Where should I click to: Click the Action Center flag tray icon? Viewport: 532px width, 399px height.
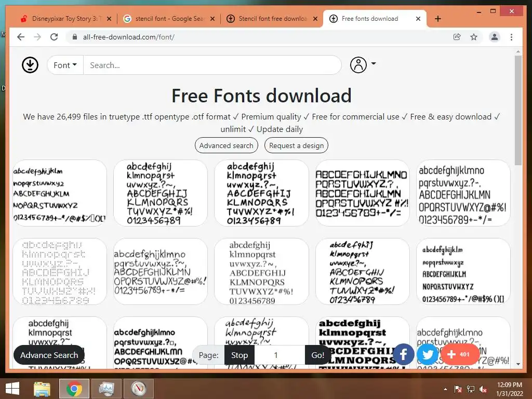point(458,389)
